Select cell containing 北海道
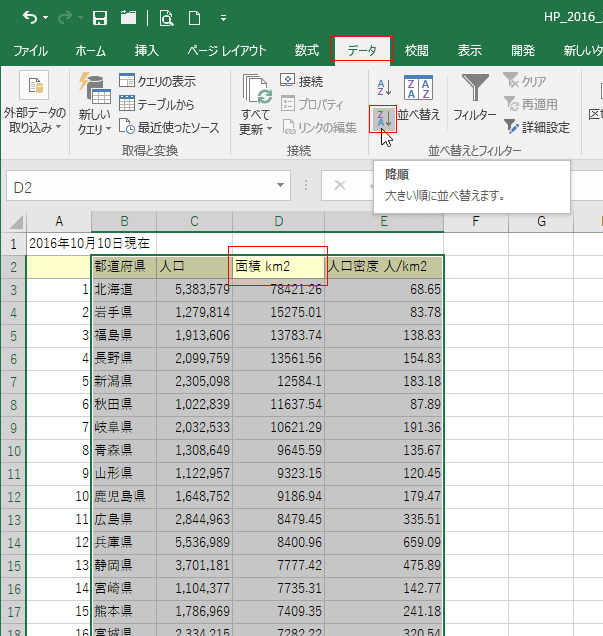Image resolution: width=603 pixels, height=636 pixels. [123, 289]
